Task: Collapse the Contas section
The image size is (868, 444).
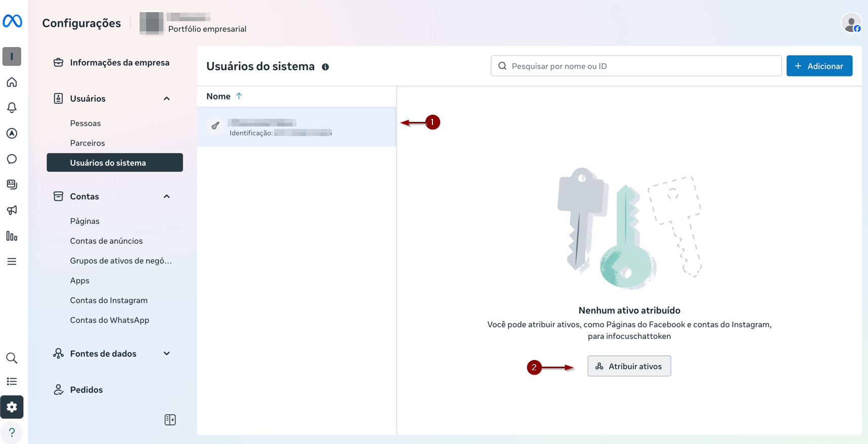Action: [x=166, y=196]
